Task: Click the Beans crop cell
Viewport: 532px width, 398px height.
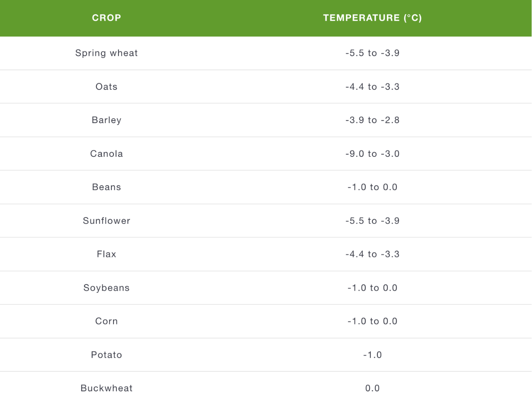Action: [x=106, y=187]
